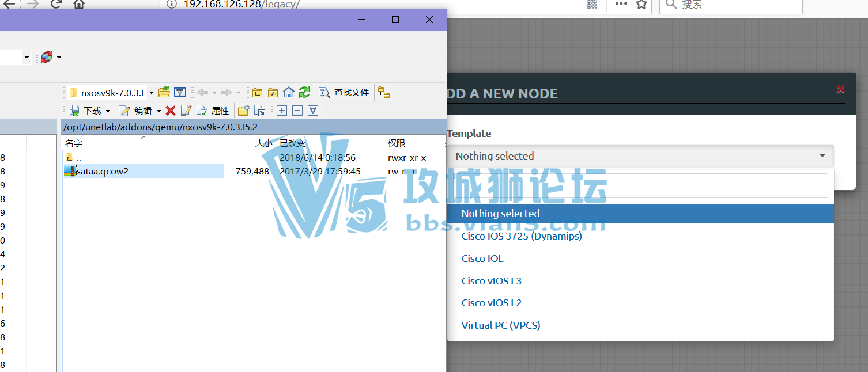Image resolution: width=868 pixels, height=372 pixels.
Task: Click the synchronize globe icon in WinSCP
Action: 47,57
